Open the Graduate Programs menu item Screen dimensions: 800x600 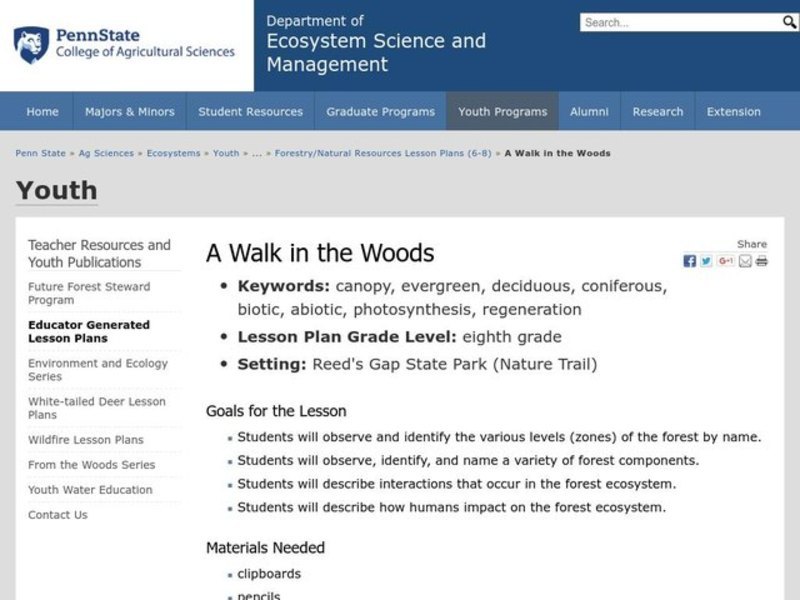point(380,111)
